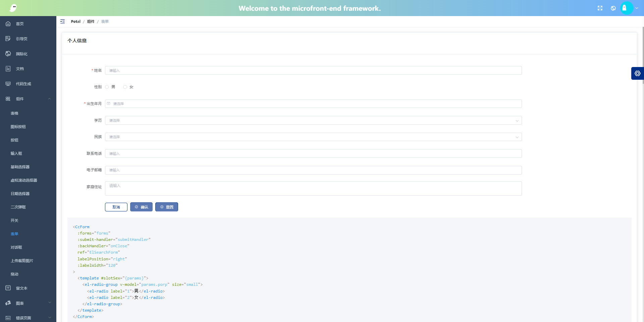
Task: Collapse sidebar using the hamburger icon
Action: pos(63,21)
